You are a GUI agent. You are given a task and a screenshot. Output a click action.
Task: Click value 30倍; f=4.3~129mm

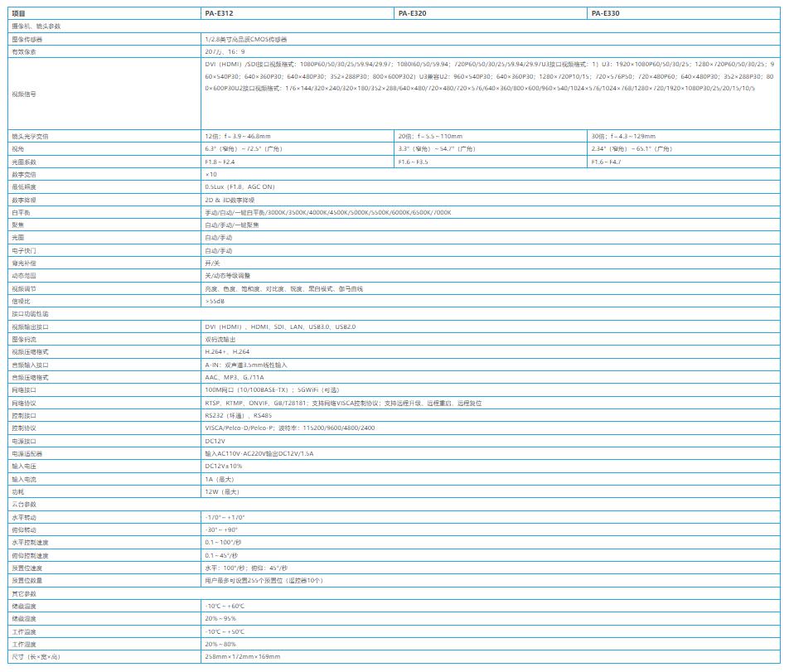pos(623,137)
